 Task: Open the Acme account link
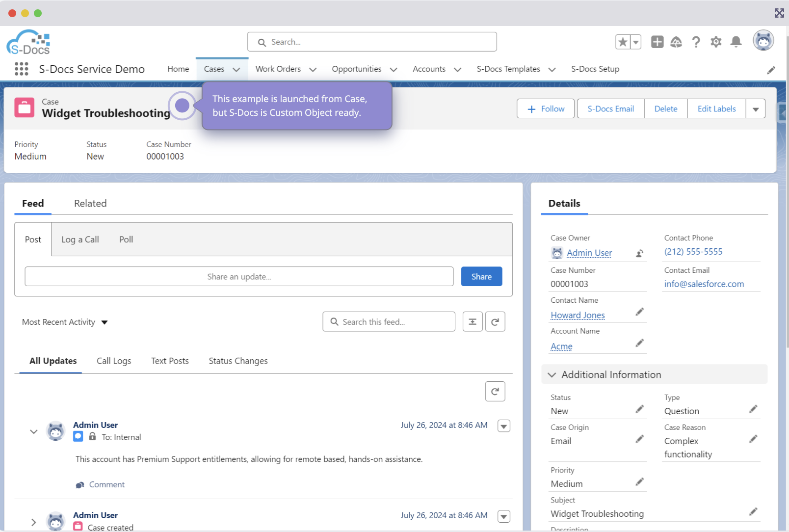(561, 346)
